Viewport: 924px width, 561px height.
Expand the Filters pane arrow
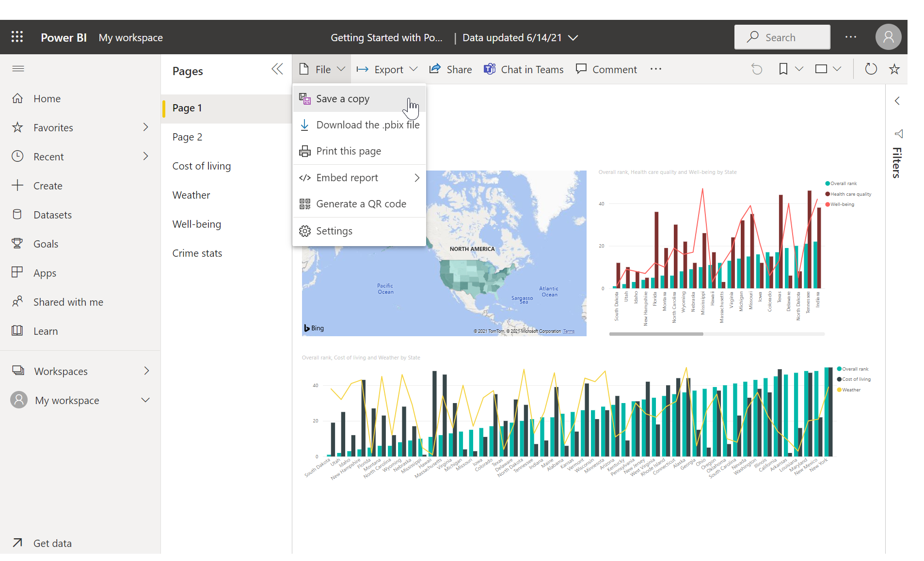pos(897,101)
